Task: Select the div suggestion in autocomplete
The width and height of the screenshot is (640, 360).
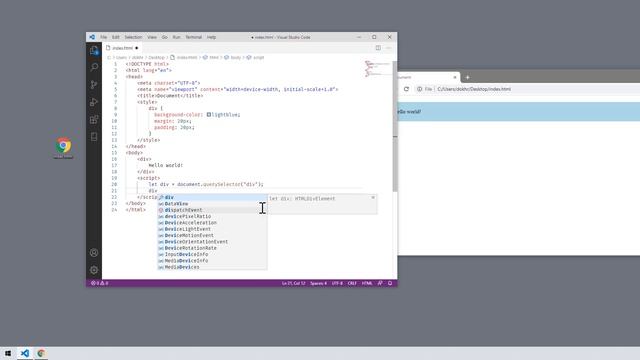Action: coord(212,198)
